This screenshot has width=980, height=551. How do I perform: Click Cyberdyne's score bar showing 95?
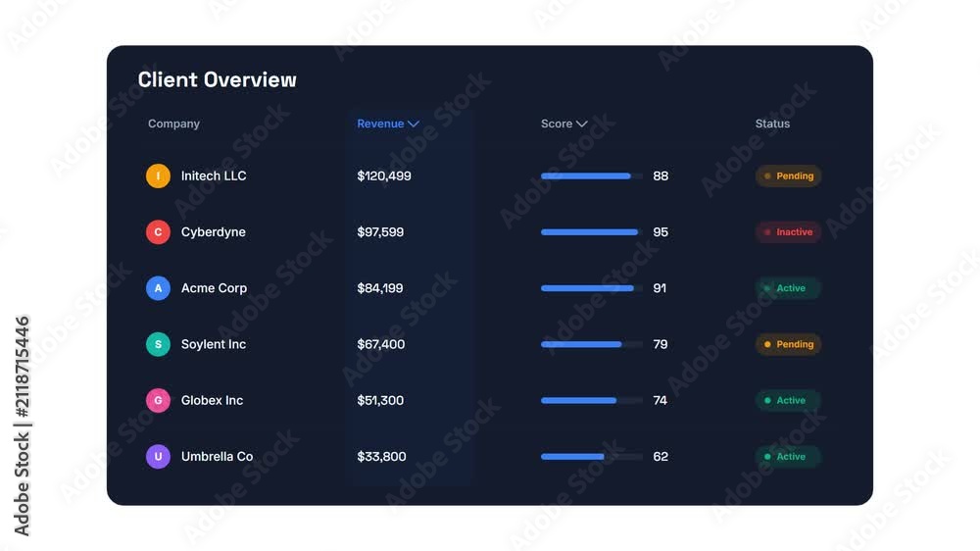tap(591, 232)
